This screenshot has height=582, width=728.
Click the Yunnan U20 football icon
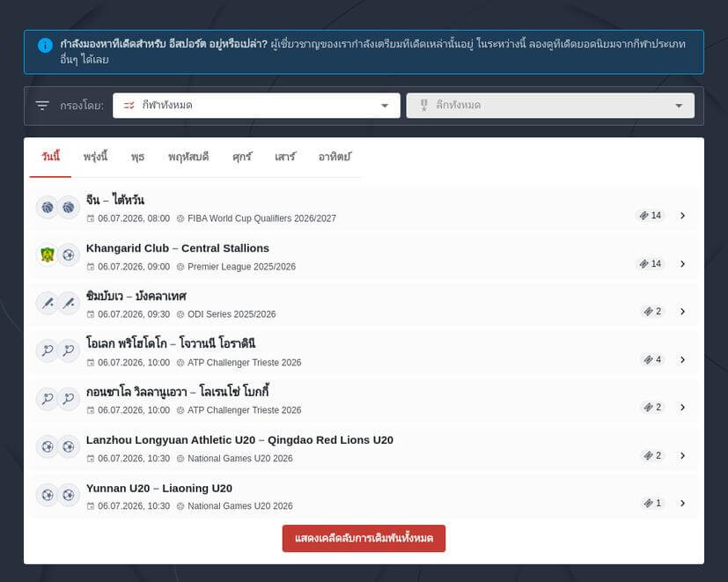pyautogui.click(x=48, y=495)
